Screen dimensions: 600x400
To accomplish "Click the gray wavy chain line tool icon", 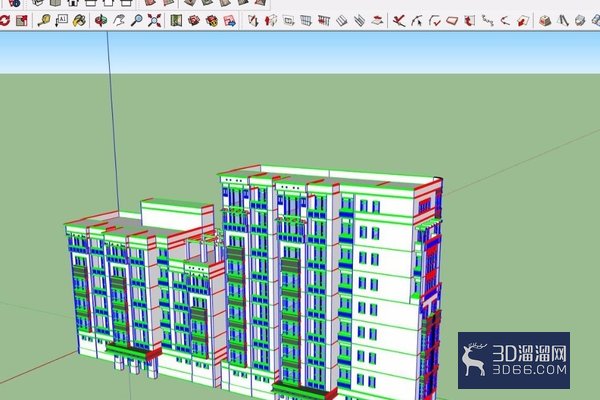I will (x=488, y=20).
